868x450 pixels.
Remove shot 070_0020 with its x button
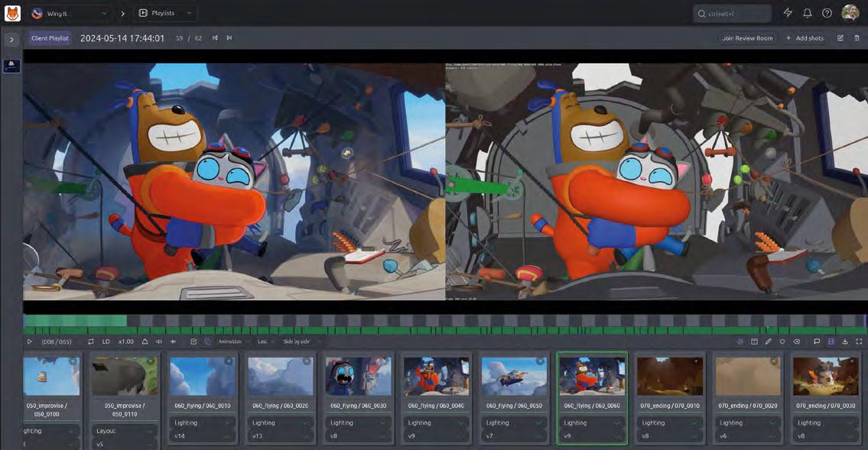click(774, 361)
